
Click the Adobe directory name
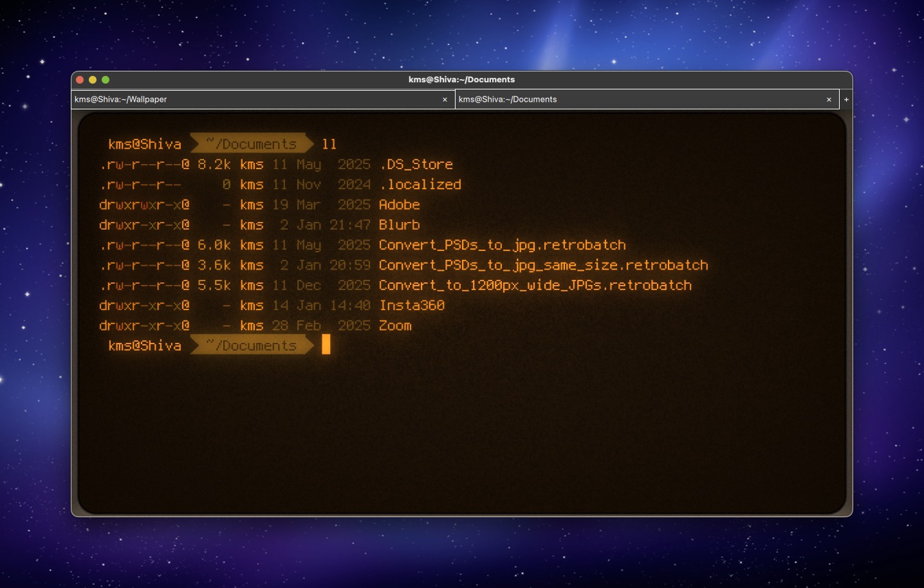(x=399, y=205)
